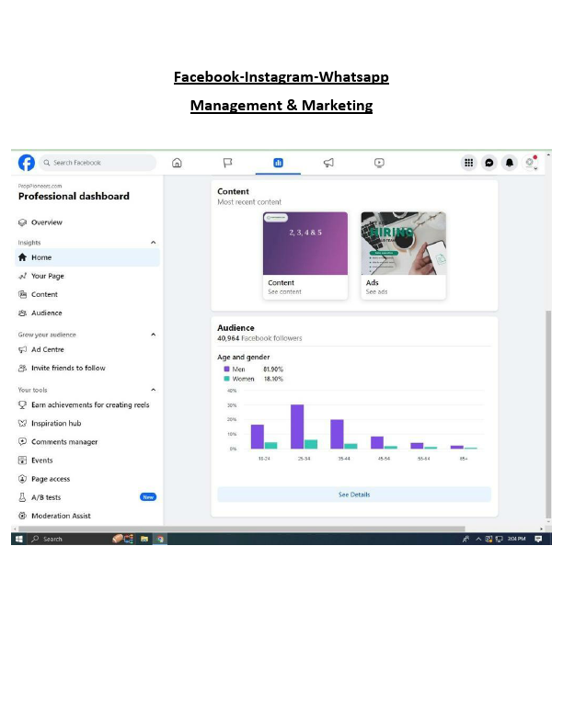Open Messenger icon
563x728 pixels.
point(489,163)
